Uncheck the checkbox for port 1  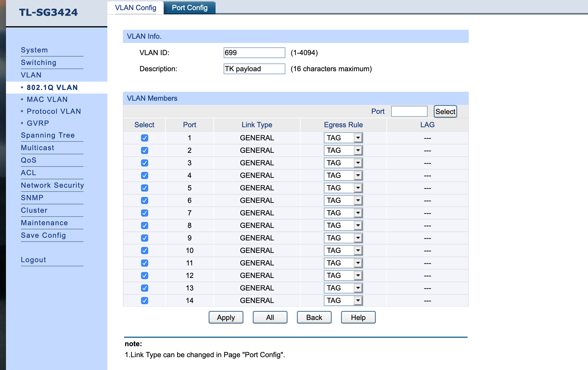145,138
